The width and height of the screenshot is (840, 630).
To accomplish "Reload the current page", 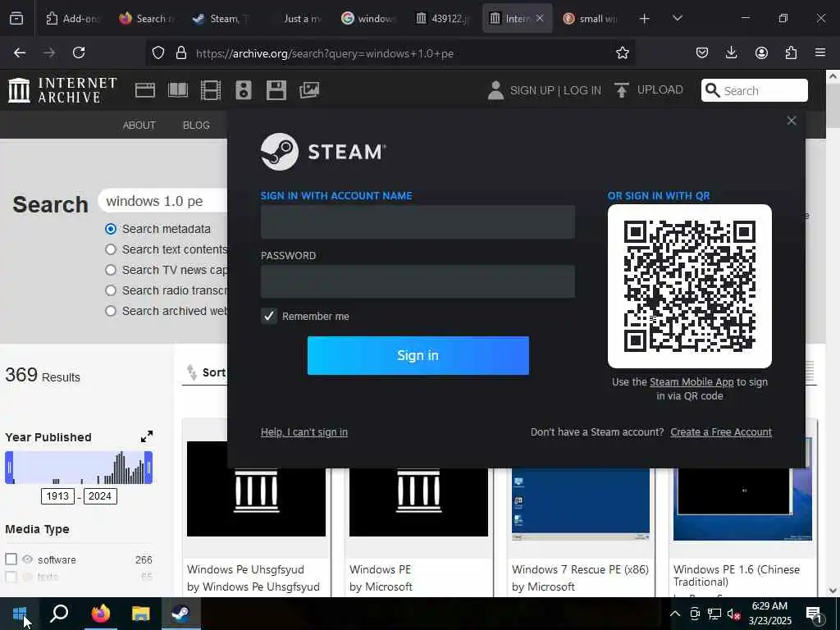I will tap(79, 52).
